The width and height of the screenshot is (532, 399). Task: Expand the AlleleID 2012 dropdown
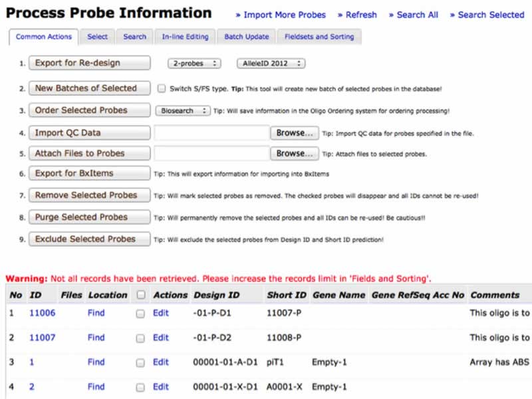(271, 64)
